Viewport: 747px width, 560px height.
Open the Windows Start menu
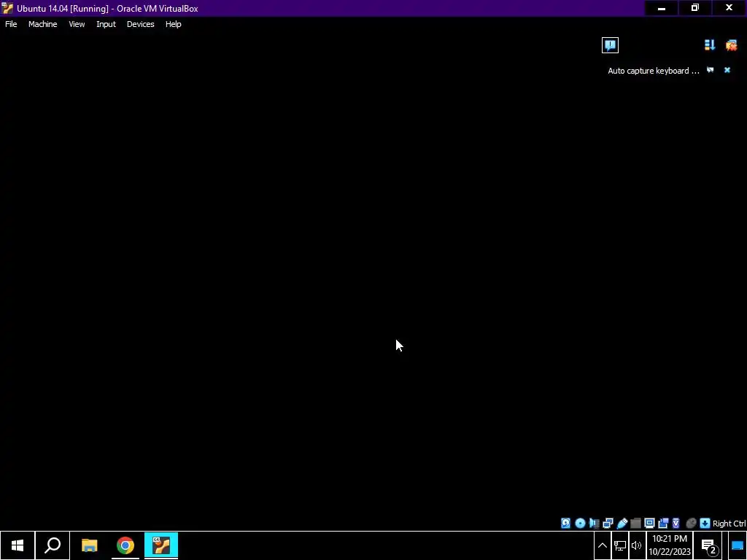tap(18, 545)
